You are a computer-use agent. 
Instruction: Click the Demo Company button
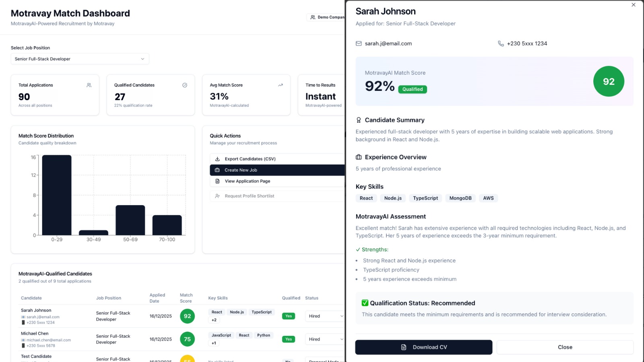pos(326,17)
